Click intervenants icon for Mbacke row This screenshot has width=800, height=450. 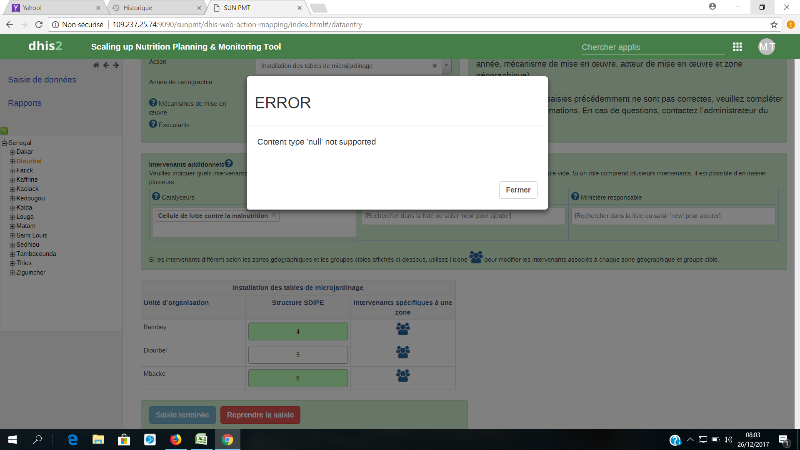(x=402, y=376)
